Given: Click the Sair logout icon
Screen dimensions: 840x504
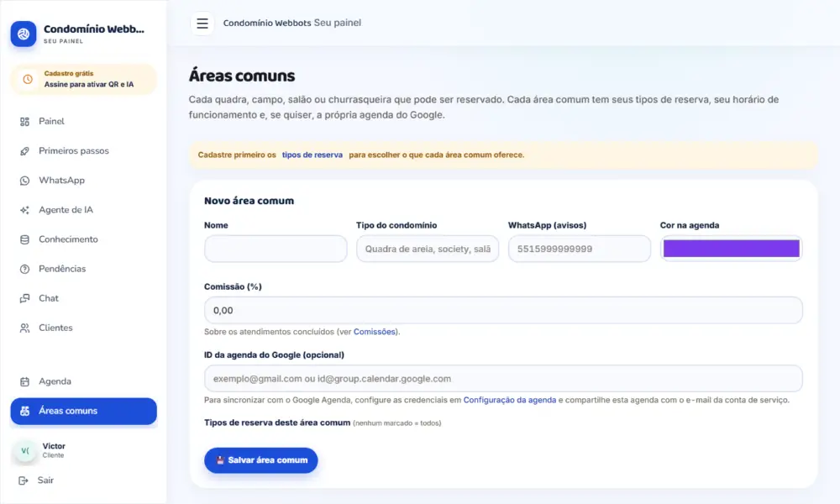Looking at the screenshot, I should click(x=23, y=480).
